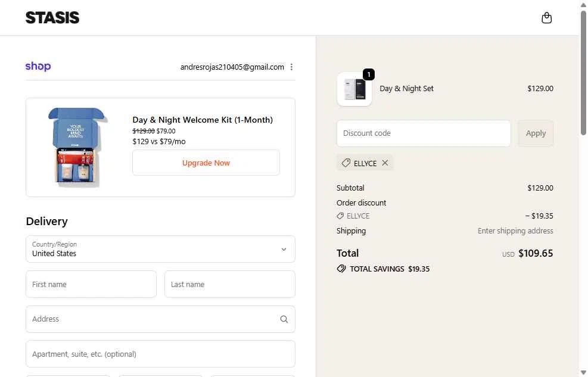The image size is (588, 377).
Task: Click the Discount code field
Action: (x=424, y=133)
